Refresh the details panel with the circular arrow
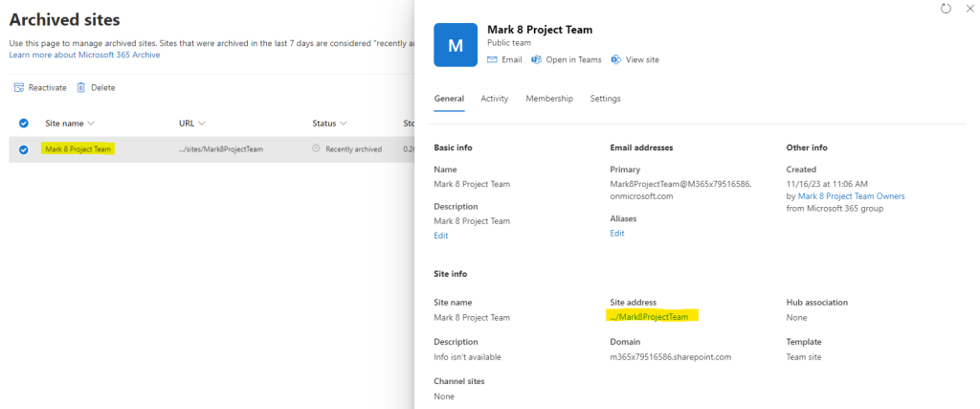Screen dimensions: 980x409 pyautogui.click(x=946, y=8)
